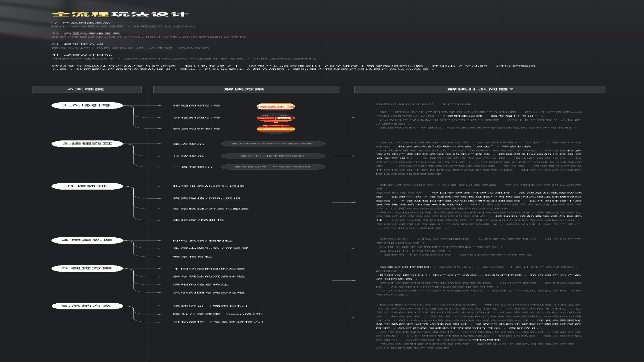Select the '解决什么问题?' column header

[x=480, y=89]
